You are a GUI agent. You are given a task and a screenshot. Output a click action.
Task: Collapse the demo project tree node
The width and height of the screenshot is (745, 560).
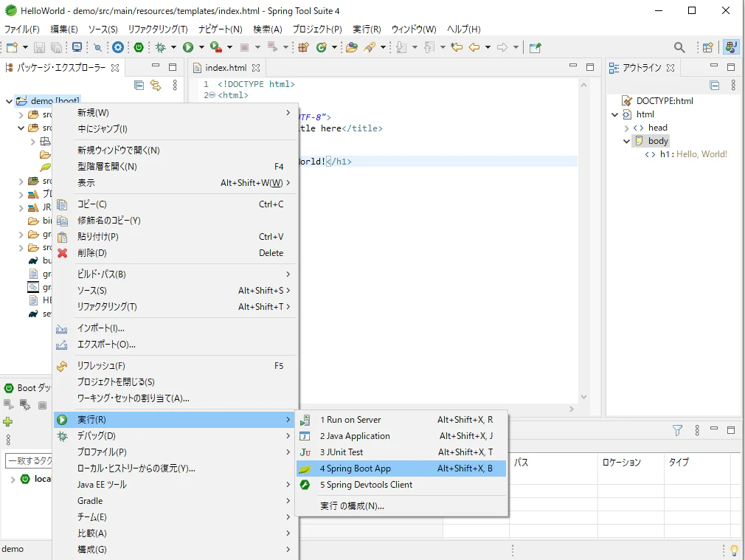tap(9, 101)
